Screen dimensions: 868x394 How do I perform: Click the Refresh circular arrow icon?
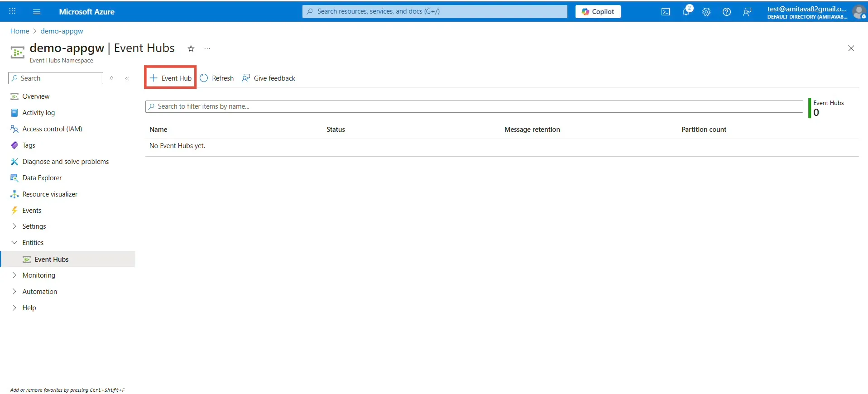click(x=204, y=78)
